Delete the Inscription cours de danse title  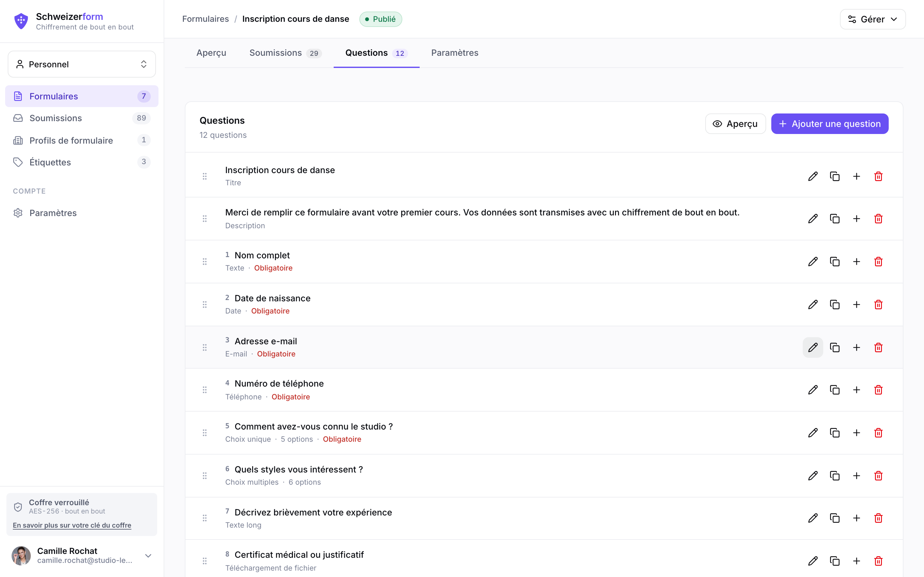[878, 176]
